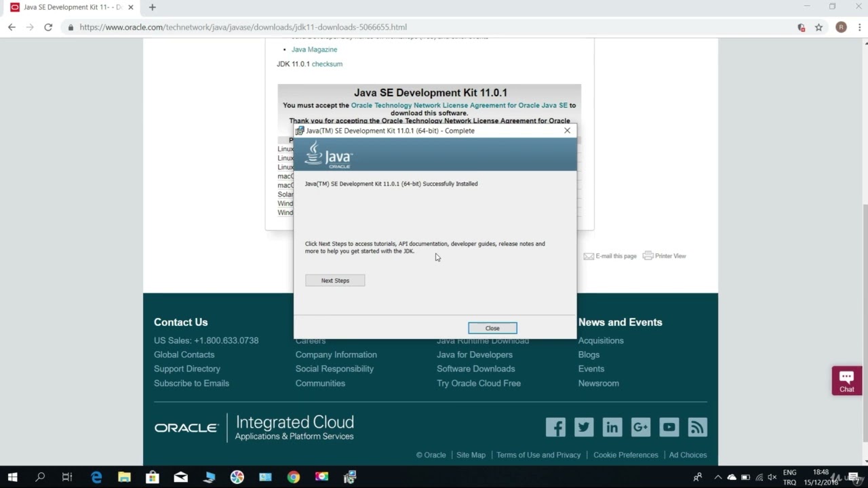Viewport: 868px width, 488px height.
Task: Click the Twitter social icon
Action: 584,427
